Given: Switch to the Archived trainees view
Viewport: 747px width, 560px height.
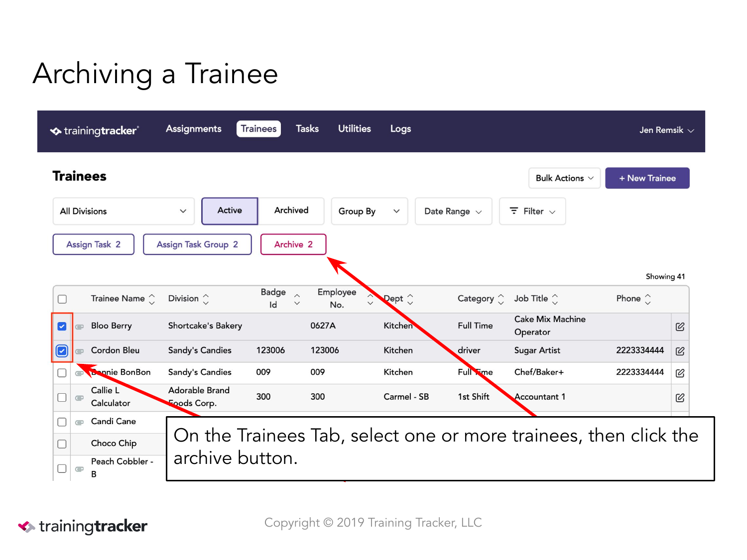Looking at the screenshot, I should pyautogui.click(x=291, y=211).
